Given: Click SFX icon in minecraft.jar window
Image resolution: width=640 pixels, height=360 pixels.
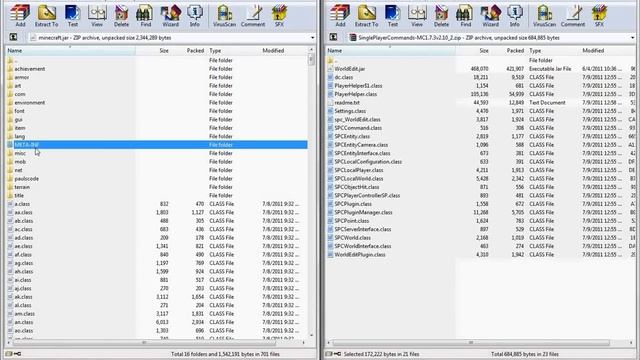Looking at the screenshot, I should (x=279, y=16).
